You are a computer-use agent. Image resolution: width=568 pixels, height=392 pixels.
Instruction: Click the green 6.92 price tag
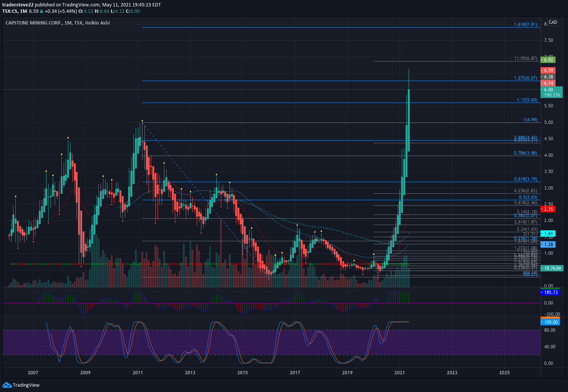pos(548,60)
